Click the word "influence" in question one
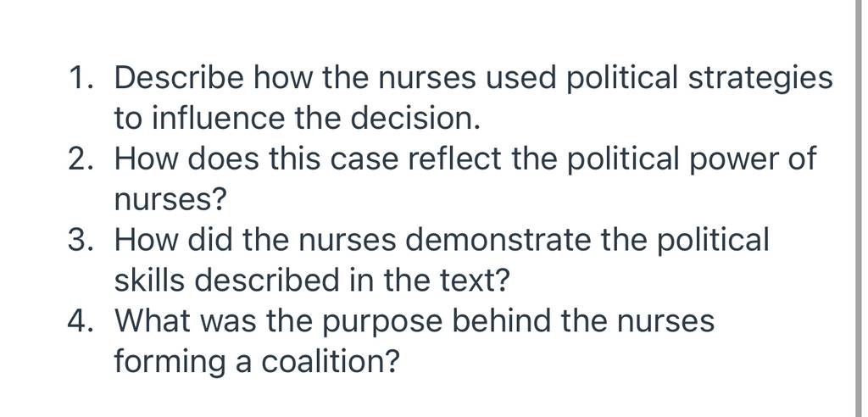Viewport: 868px width, 417px height. coord(218,119)
